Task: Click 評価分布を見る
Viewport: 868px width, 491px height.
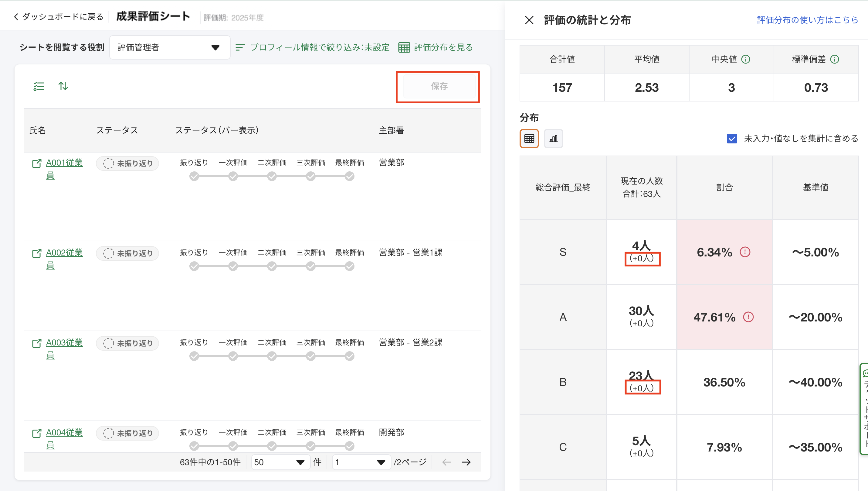Action: (x=436, y=47)
